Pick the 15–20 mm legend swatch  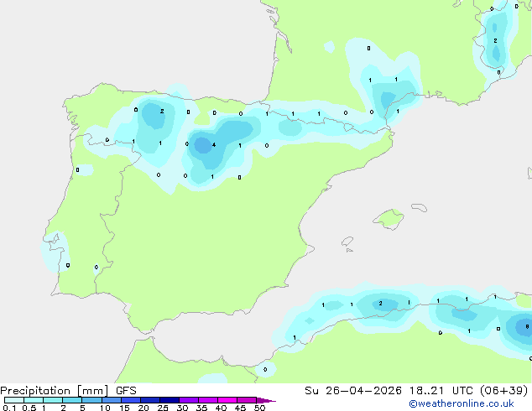(x=131, y=400)
